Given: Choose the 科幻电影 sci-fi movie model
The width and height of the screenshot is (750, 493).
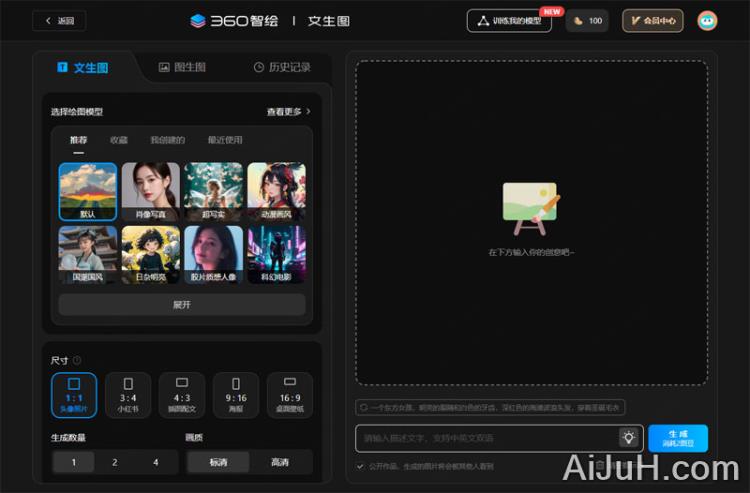Looking at the screenshot, I should click(x=276, y=254).
